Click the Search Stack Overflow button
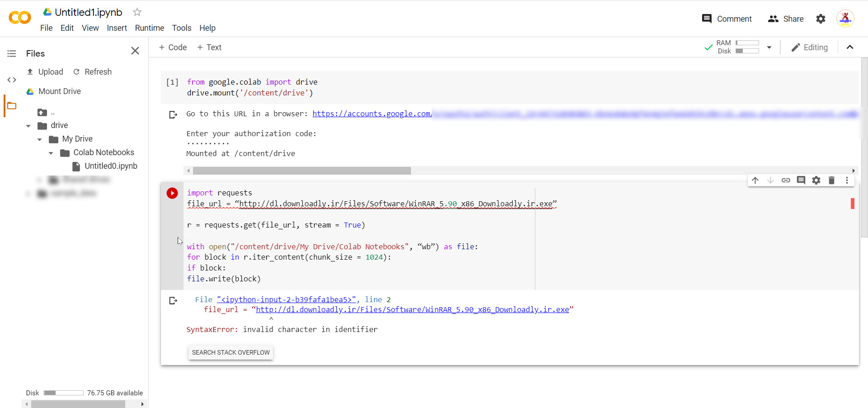 tap(231, 352)
